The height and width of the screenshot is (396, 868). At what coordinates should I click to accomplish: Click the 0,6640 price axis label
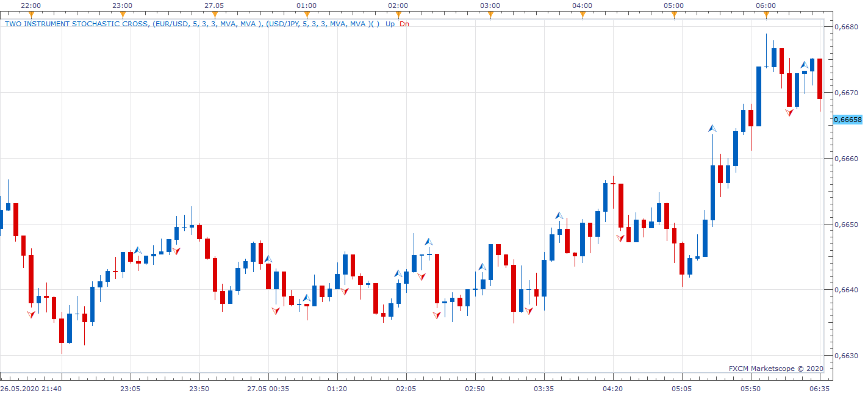(x=845, y=290)
